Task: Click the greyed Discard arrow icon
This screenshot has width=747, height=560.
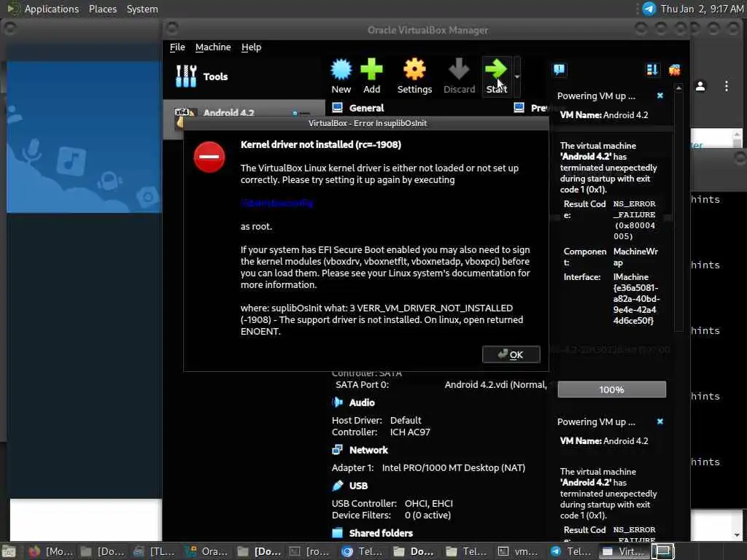Action: tap(459, 69)
